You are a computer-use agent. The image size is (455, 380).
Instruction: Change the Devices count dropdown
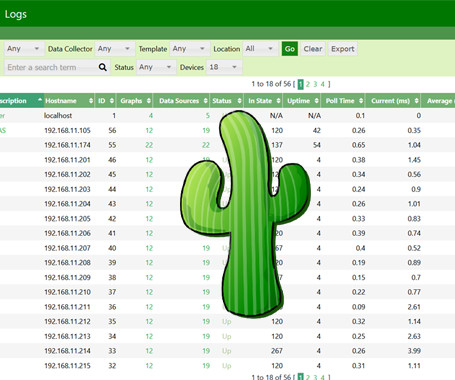point(224,67)
